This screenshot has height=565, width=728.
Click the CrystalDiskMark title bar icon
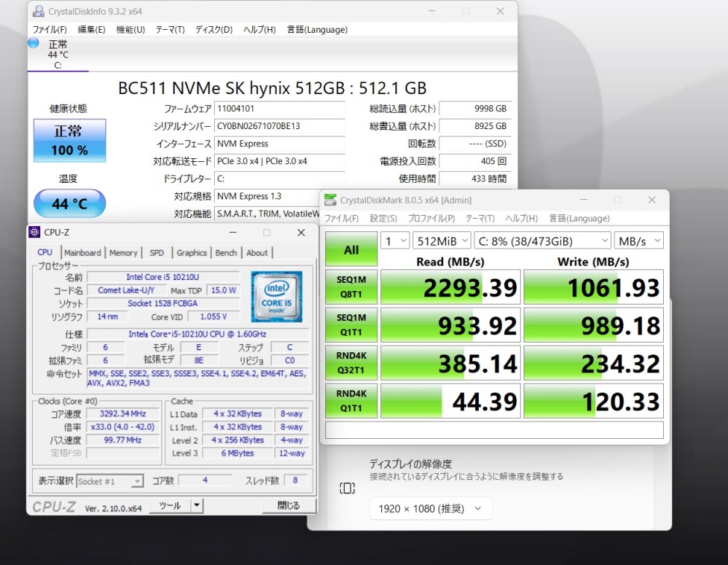[x=330, y=200]
